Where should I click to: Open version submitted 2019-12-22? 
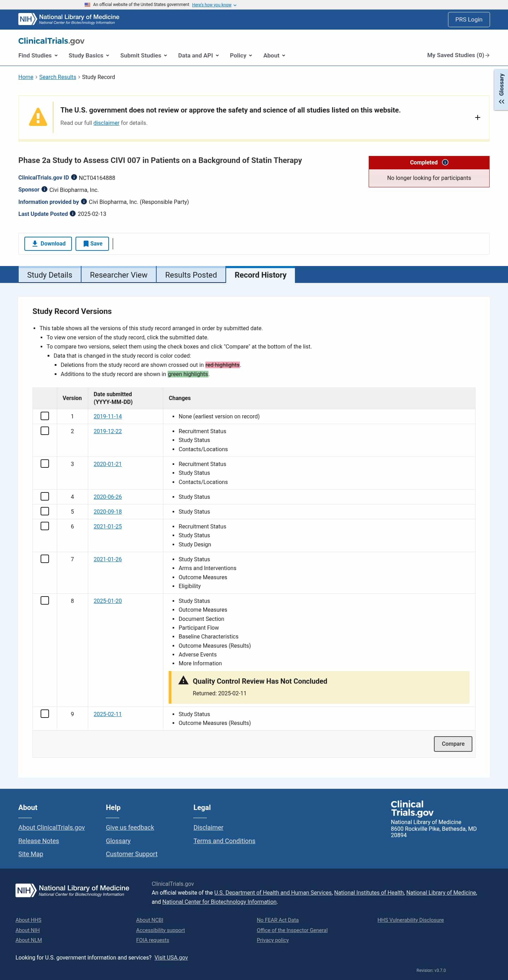108,431
